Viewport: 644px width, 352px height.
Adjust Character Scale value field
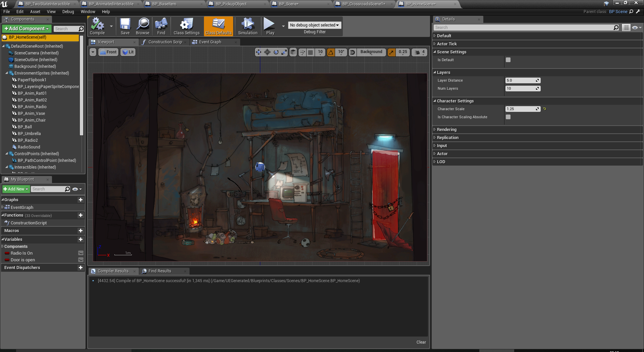pos(523,109)
